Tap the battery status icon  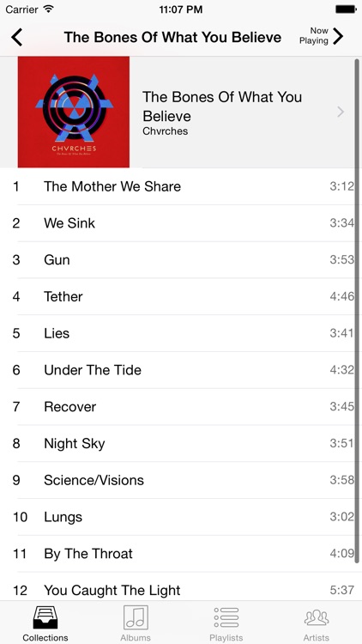click(346, 9)
